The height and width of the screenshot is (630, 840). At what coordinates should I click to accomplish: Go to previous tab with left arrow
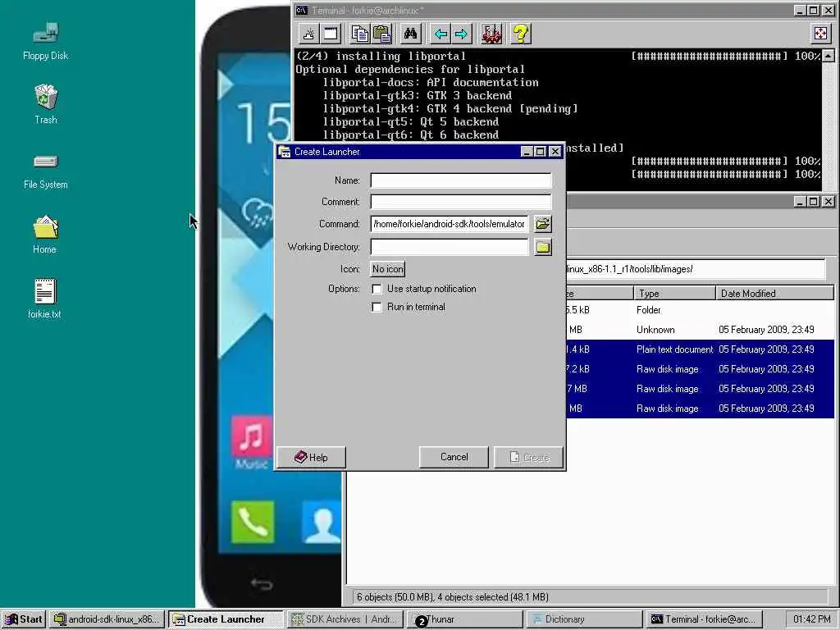pos(441,34)
